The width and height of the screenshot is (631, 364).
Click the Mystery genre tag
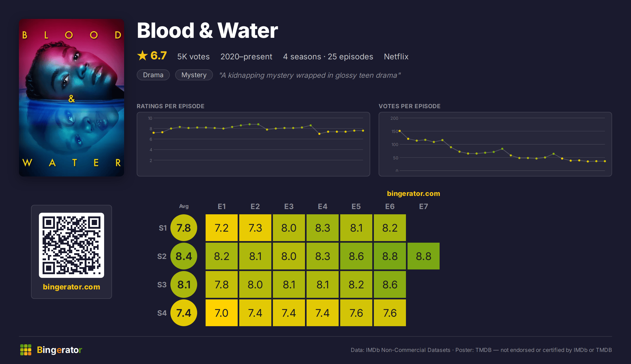click(194, 75)
